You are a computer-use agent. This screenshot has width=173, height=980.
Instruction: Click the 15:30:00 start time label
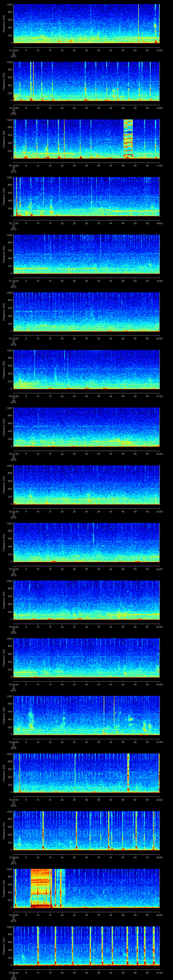point(13,972)
